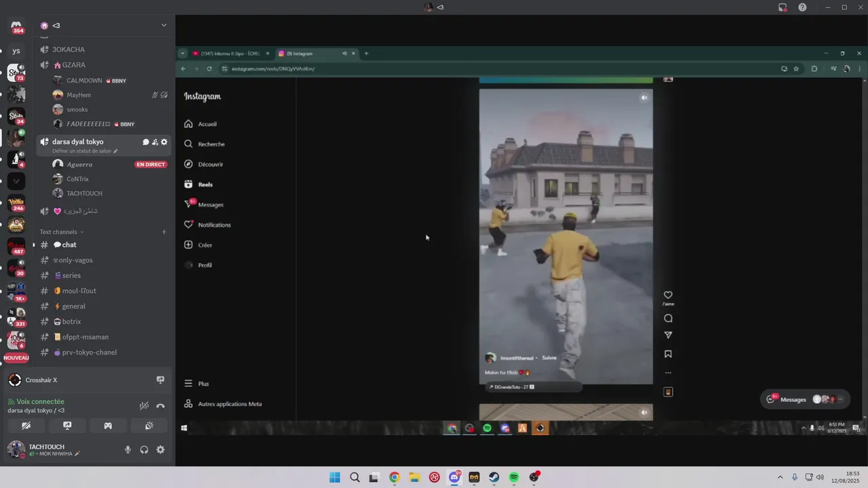Click 'Définir un statut de salon'

[x=81, y=151]
